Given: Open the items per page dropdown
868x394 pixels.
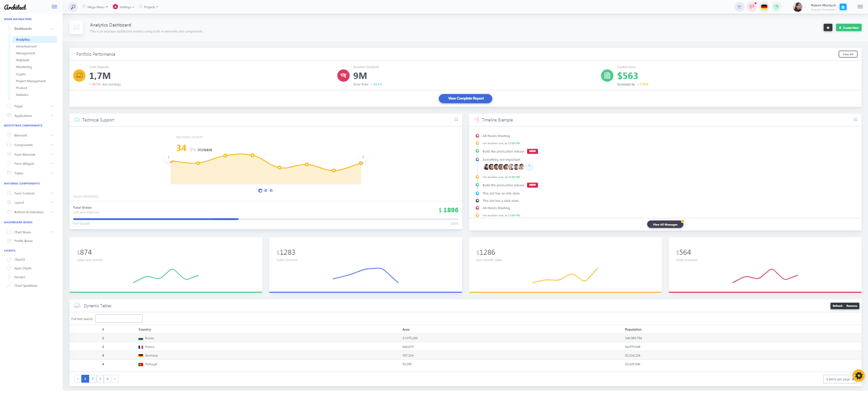Looking at the screenshot, I should click(839, 379).
